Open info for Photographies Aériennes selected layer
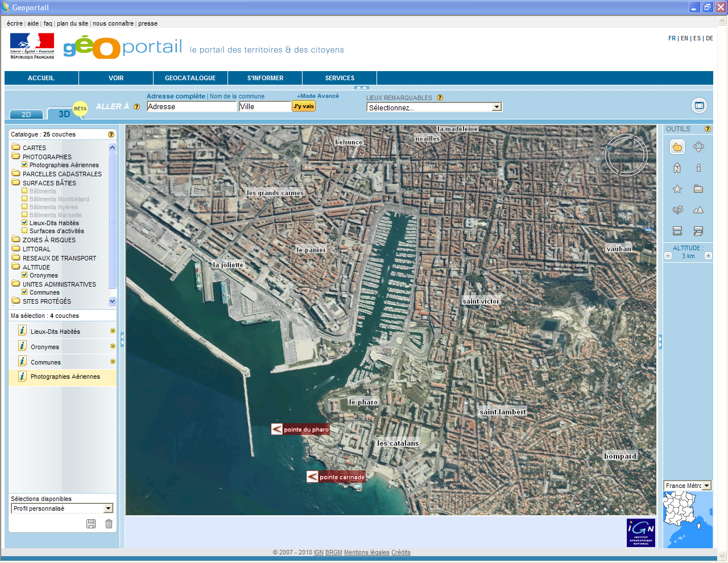The width and height of the screenshot is (728, 563). (x=22, y=376)
